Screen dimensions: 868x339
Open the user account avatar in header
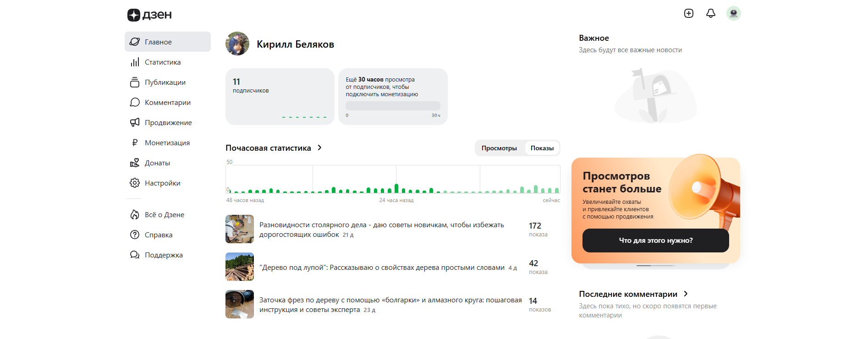(734, 13)
